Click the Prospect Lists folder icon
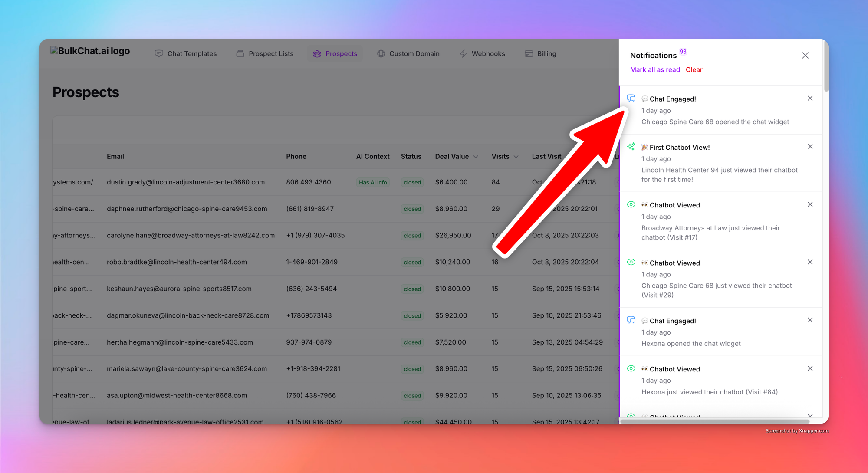This screenshot has height=473, width=868. (240, 54)
